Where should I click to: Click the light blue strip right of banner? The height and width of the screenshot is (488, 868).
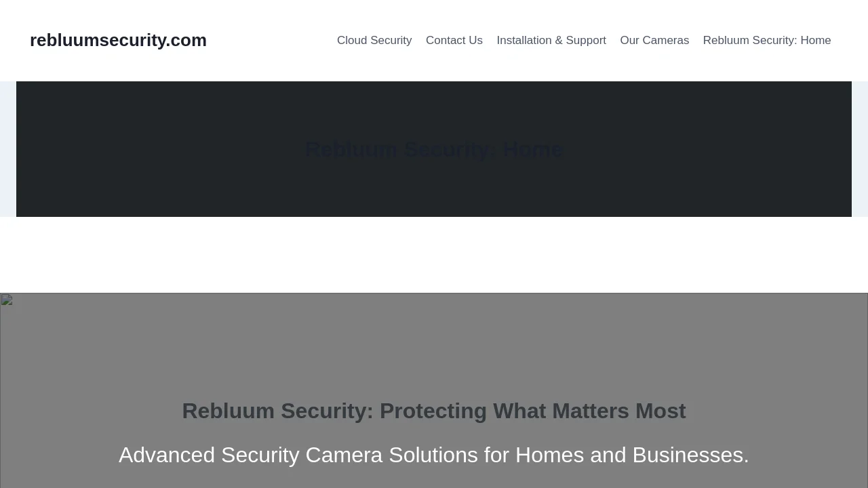(x=860, y=149)
